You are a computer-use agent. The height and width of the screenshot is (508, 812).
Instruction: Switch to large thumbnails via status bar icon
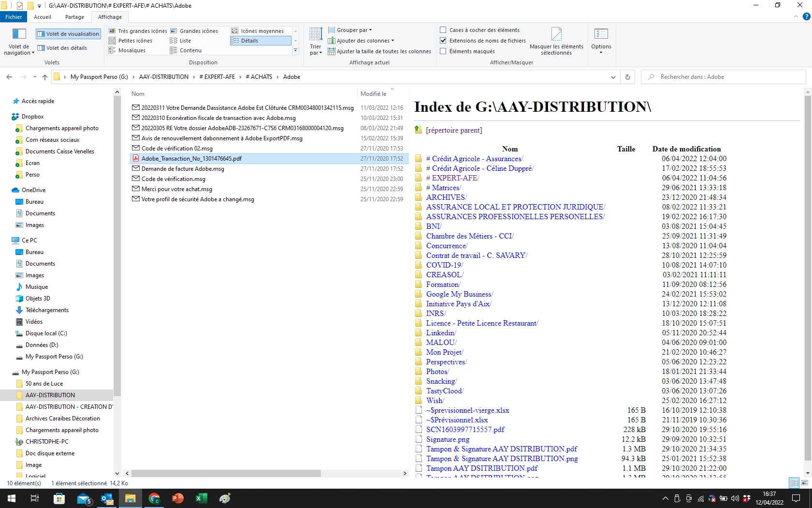click(805, 483)
